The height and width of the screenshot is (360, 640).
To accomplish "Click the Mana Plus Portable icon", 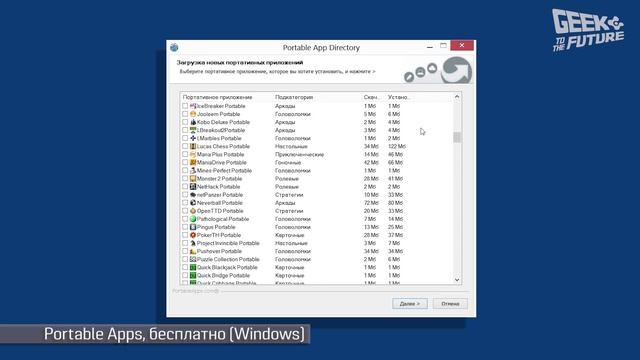I will [x=193, y=155].
